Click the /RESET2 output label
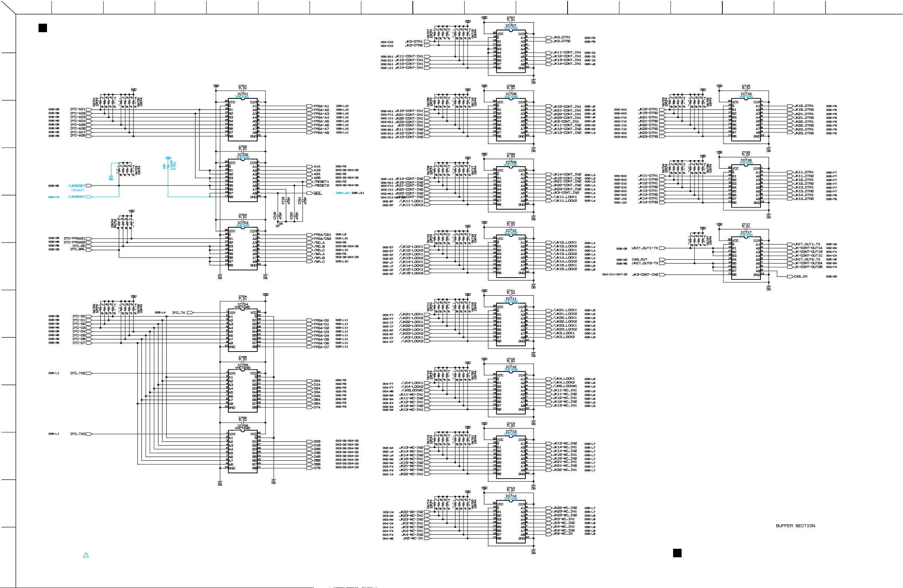This screenshot has width=903, height=588. point(321,185)
